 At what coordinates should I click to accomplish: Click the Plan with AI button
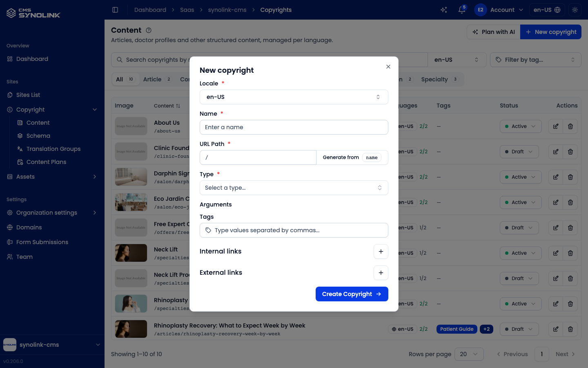494,32
